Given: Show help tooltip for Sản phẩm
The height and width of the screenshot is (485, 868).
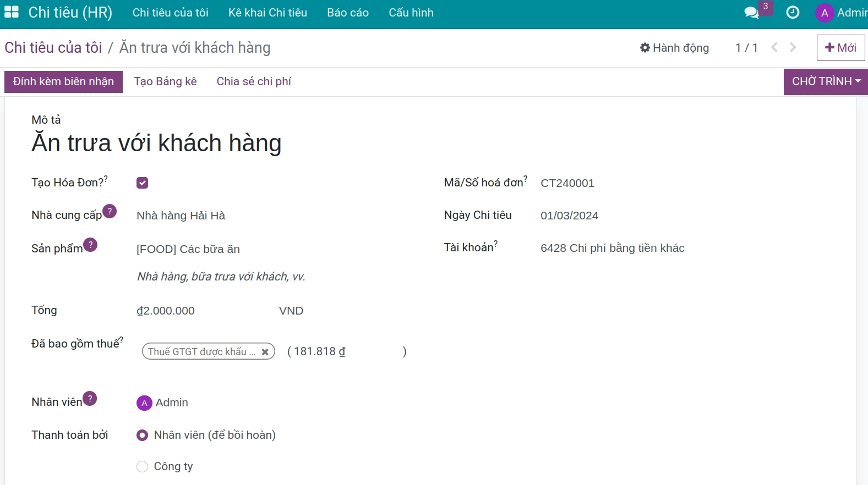Looking at the screenshot, I should [x=90, y=245].
